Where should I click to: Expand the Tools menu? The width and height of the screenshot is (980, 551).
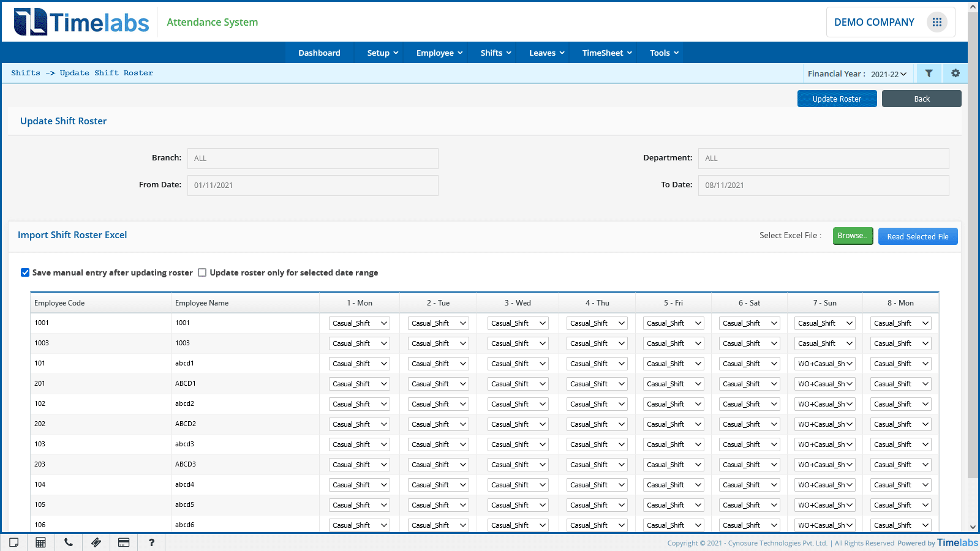click(x=664, y=53)
